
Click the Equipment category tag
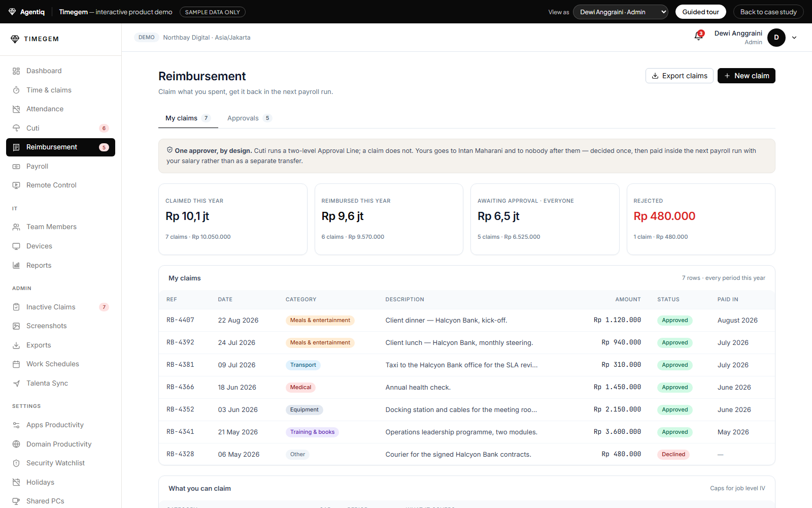coord(304,410)
